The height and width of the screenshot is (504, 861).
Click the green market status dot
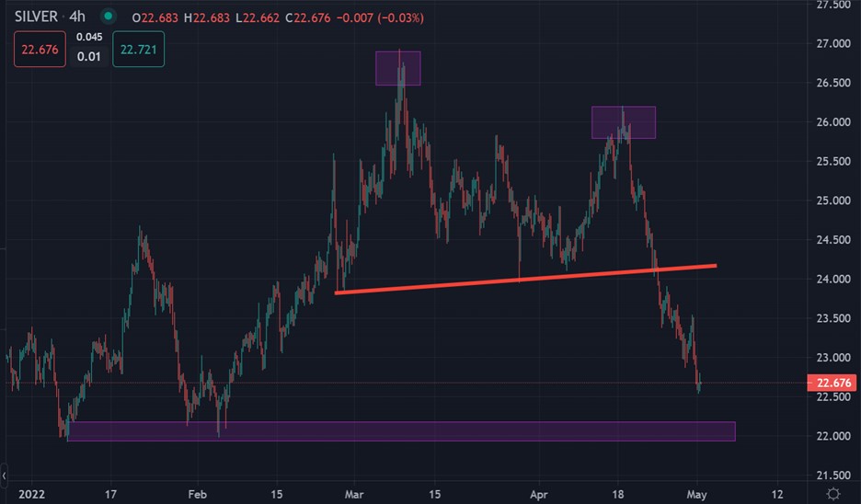(109, 17)
